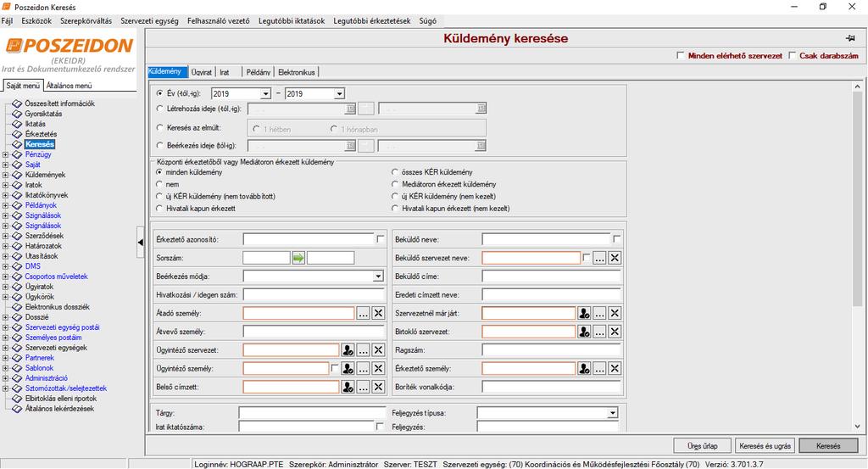The width and height of the screenshot is (868, 469).
Task: Click the Keresés button
Action: click(829, 446)
